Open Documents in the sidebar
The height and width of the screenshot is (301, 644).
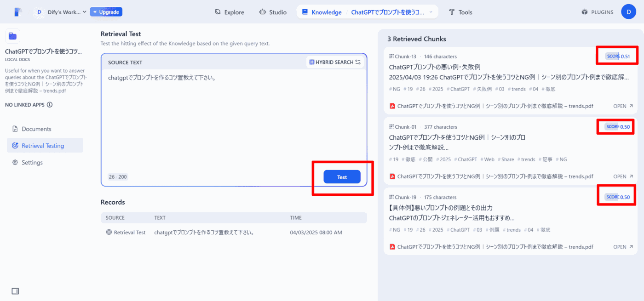point(45,129)
